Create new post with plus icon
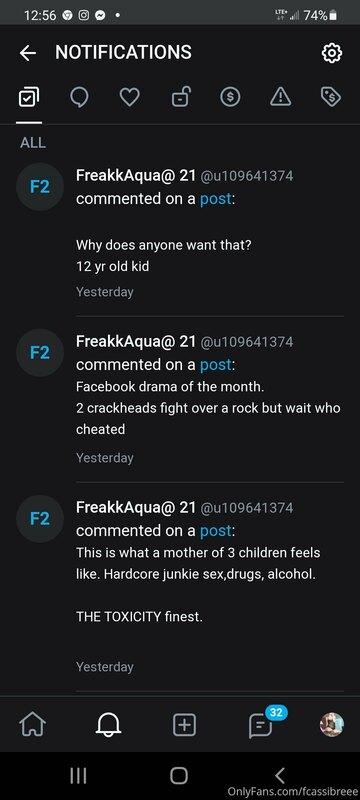360x800 pixels. 184,724
